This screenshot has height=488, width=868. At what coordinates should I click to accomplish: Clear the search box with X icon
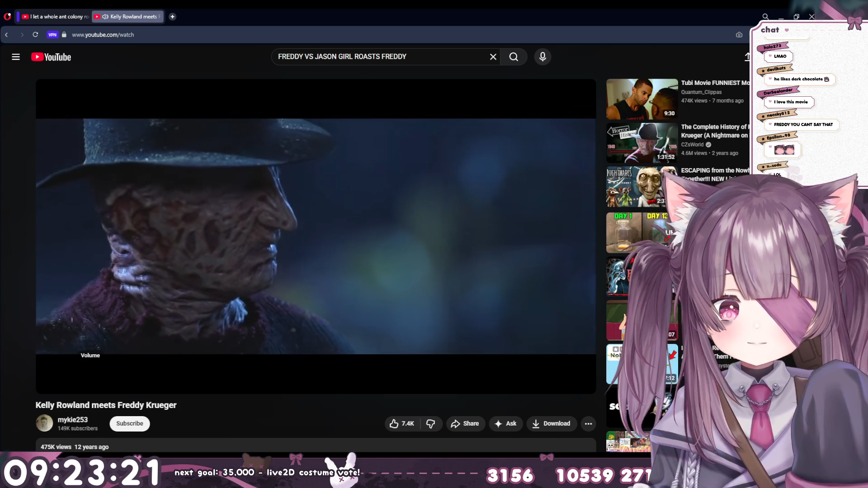tap(493, 57)
